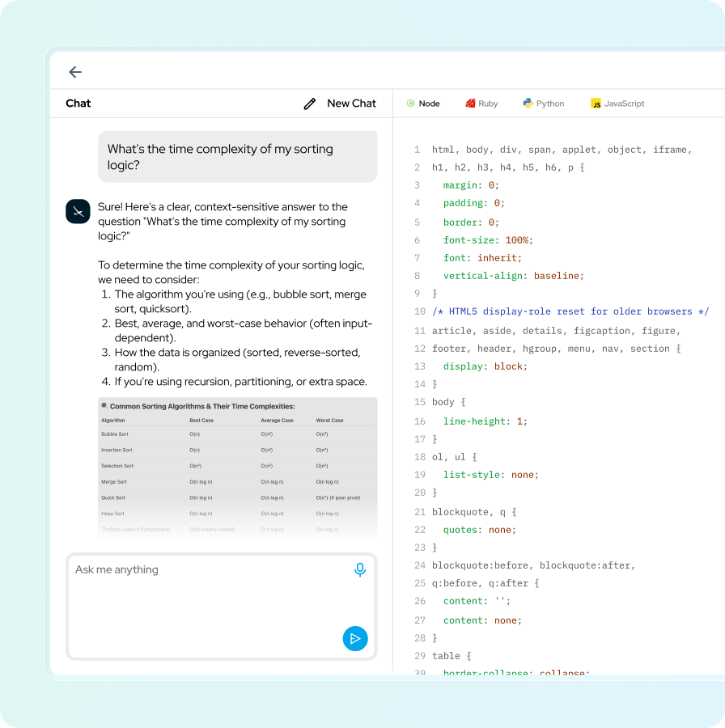This screenshot has height=728, width=725.
Task: Click the Chat panel heading
Action: pos(78,104)
